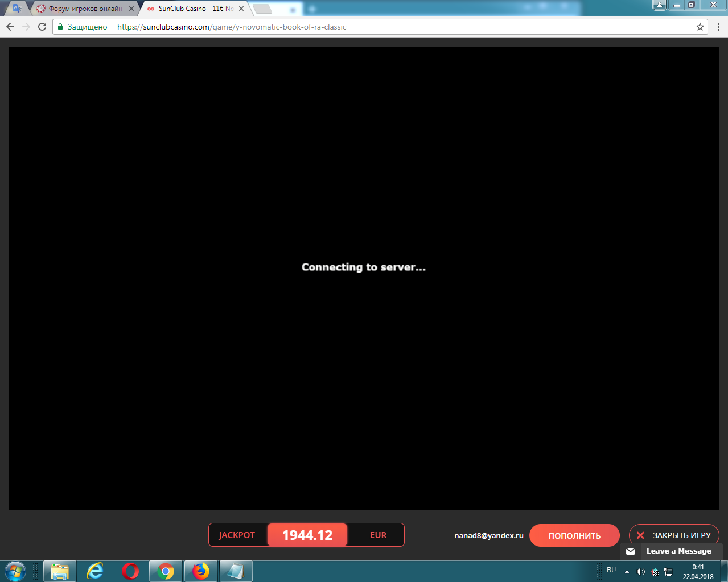Open Firefox from the taskbar

click(x=201, y=571)
